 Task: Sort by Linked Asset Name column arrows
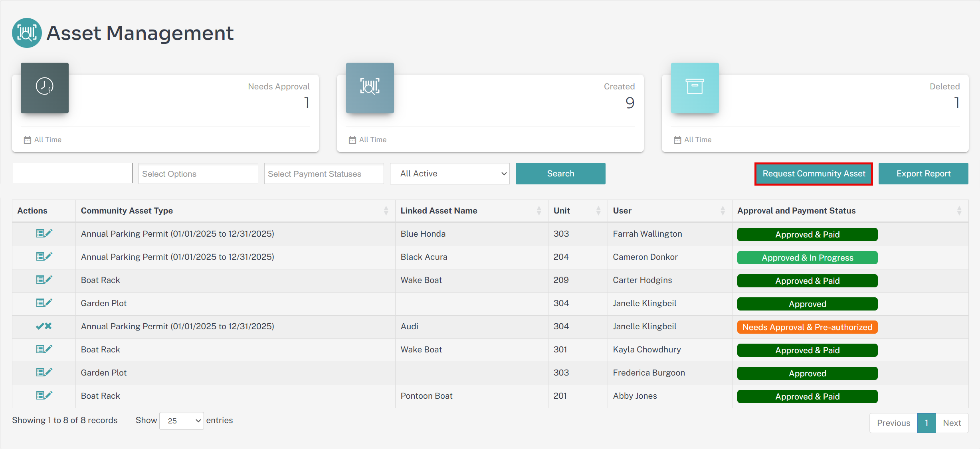[x=539, y=211]
